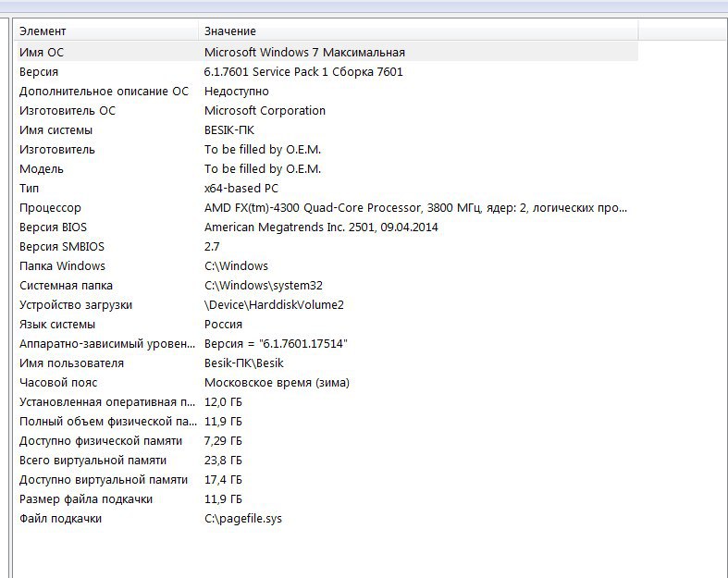The image size is (728, 578).
Task: Click Модель value To be filled by O.E.M.
Action: (263, 169)
